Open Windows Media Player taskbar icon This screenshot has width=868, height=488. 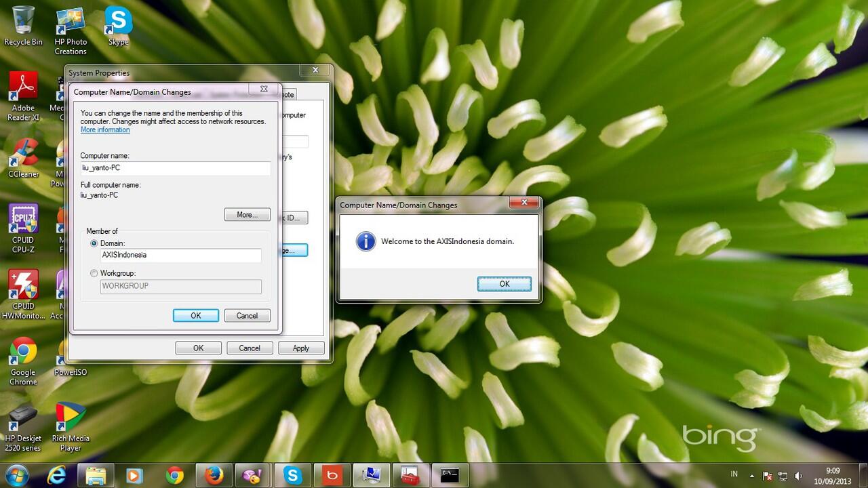point(135,476)
